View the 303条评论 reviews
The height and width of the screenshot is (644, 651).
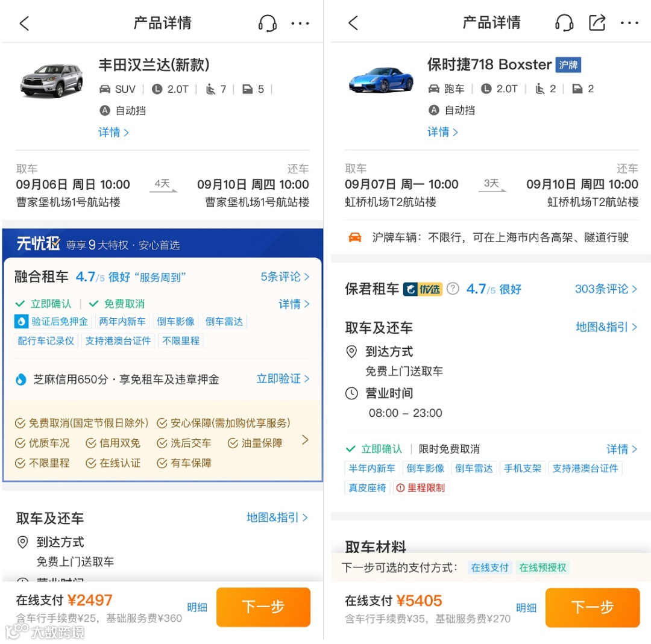pyautogui.click(x=605, y=289)
